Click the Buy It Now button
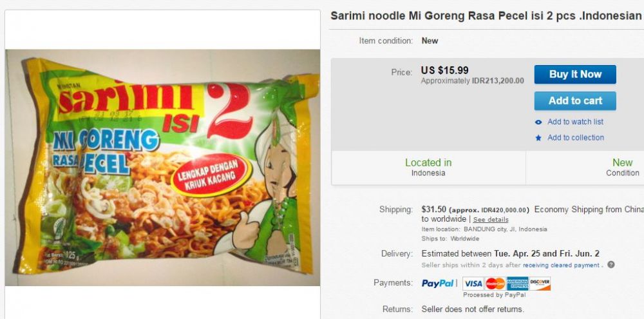This screenshot has height=319, width=644. pyautogui.click(x=575, y=74)
